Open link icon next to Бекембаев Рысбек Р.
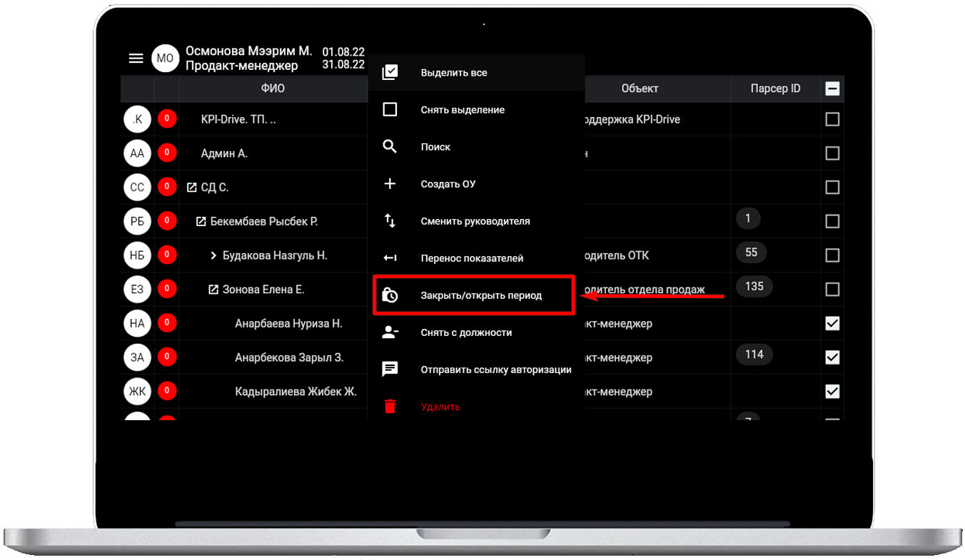 (201, 222)
